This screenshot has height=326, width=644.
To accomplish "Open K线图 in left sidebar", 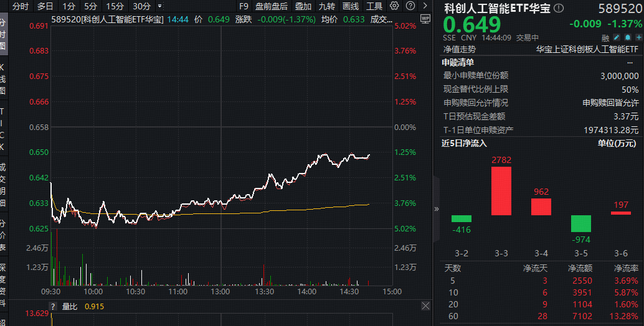I will click(3, 79).
